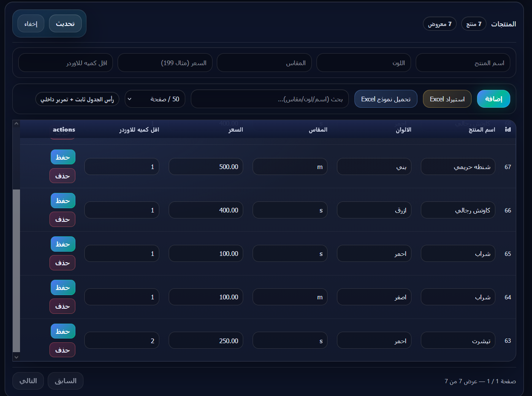Focus the اسم المنتج filter field
532x396 pixels.
coord(463,62)
